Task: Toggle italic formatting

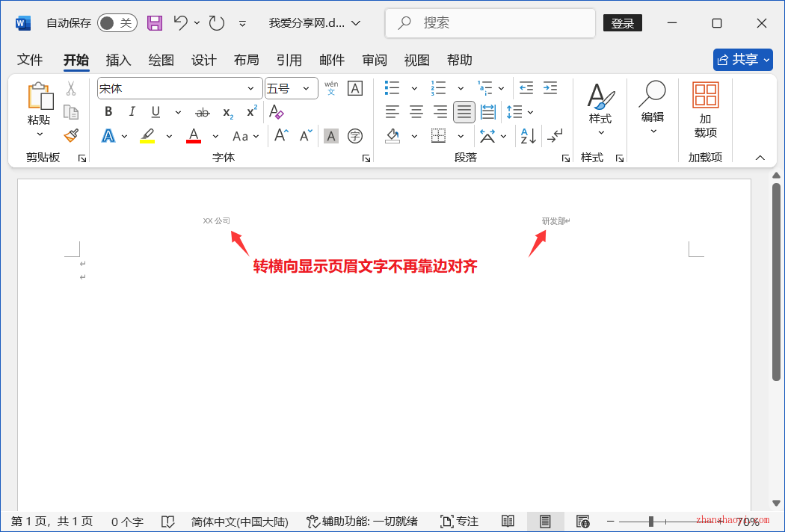Action: tap(132, 111)
